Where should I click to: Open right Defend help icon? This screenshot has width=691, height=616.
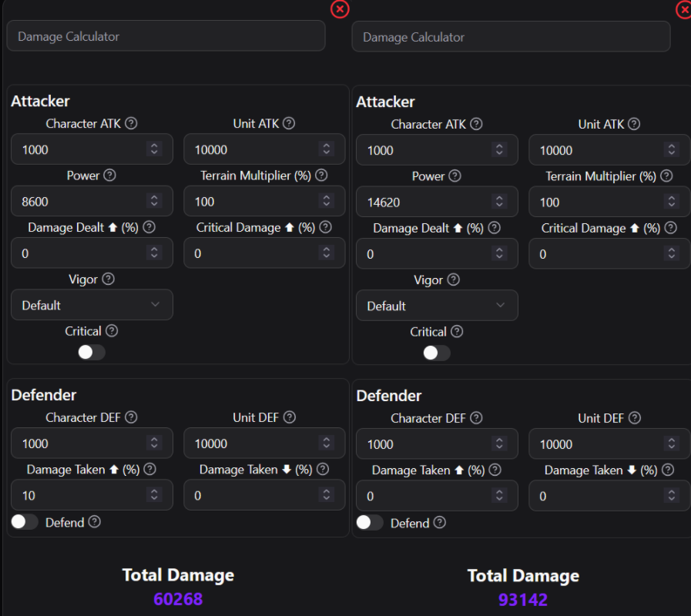tap(439, 523)
